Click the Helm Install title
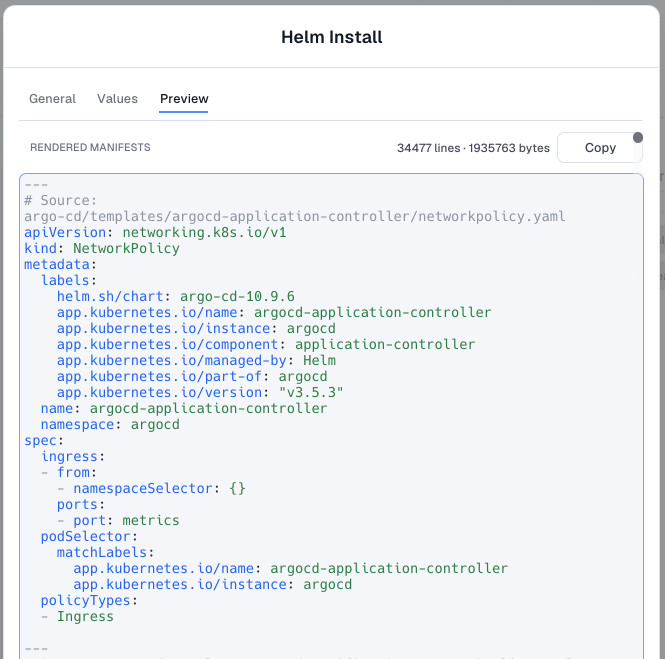The image size is (665, 659). (x=332, y=37)
